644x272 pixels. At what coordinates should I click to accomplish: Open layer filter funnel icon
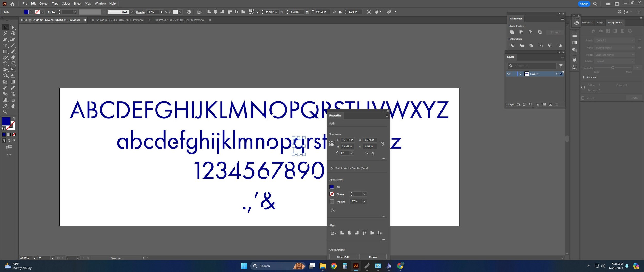[x=561, y=66]
